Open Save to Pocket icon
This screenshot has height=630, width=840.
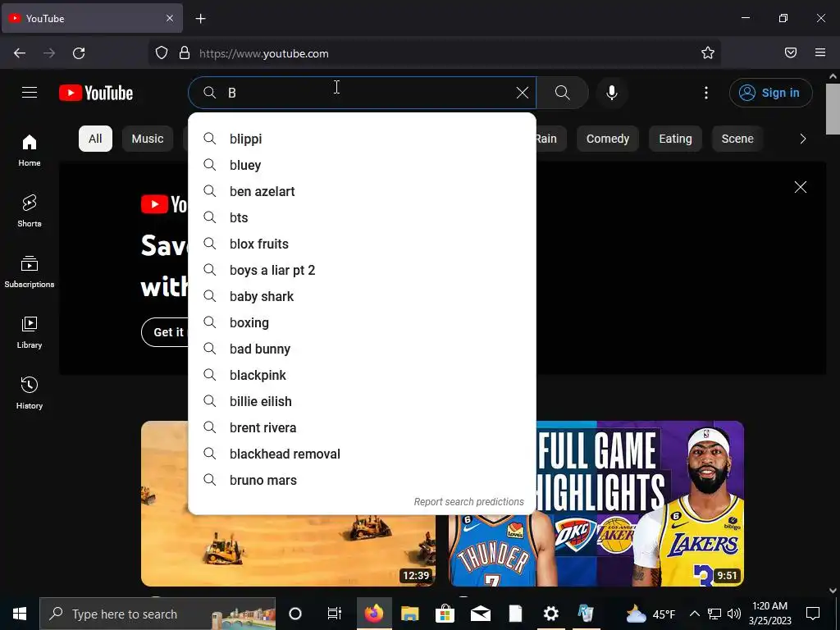tap(791, 52)
